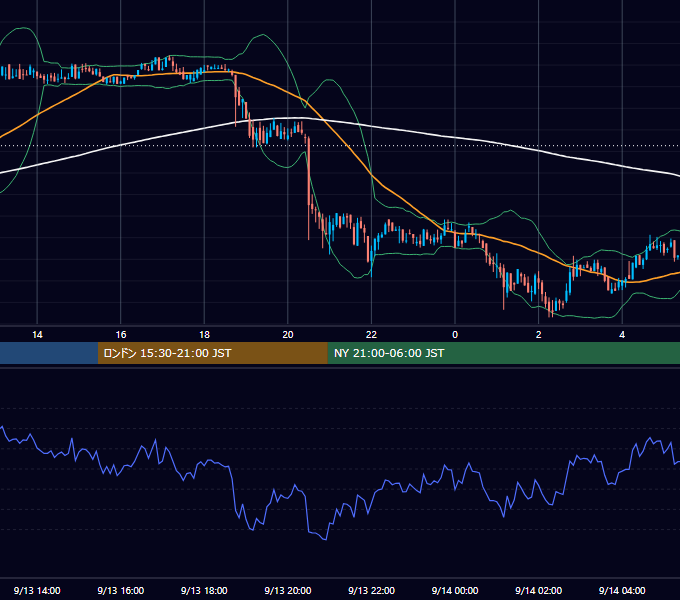Click the 9/14 04:00 label on the lower axis
The width and height of the screenshot is (680, 600).
(622, 590)
